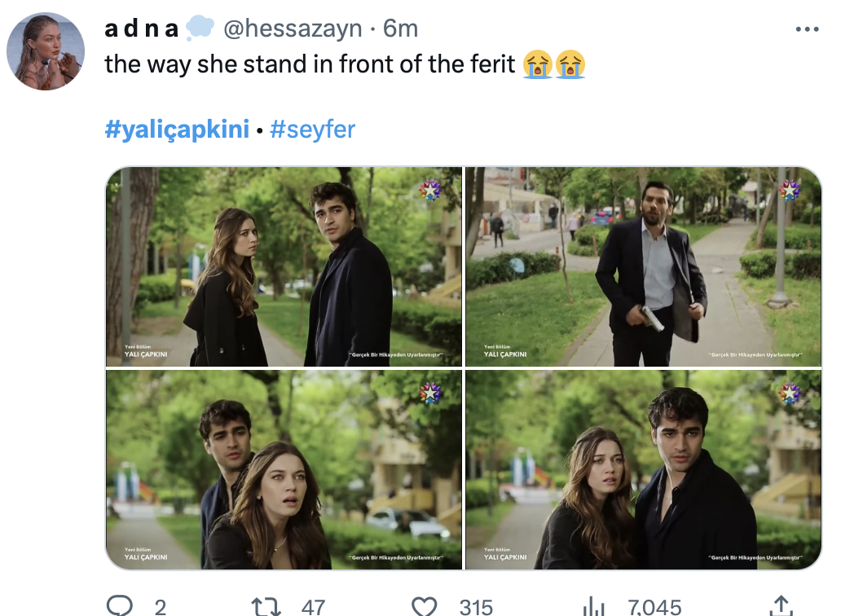
Task: Click the 6m timestamp link
Action: (400, 29)
